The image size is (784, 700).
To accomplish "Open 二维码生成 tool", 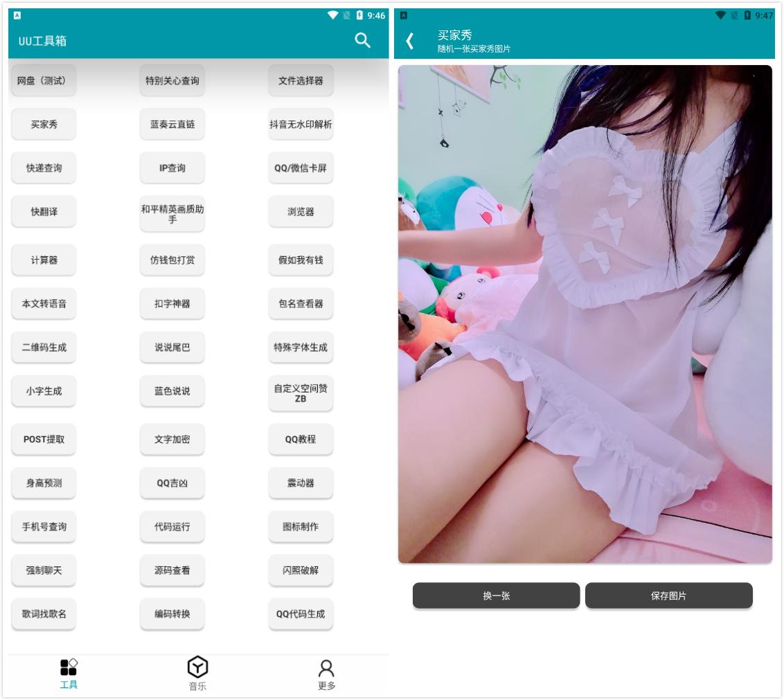I will [44, 348].
